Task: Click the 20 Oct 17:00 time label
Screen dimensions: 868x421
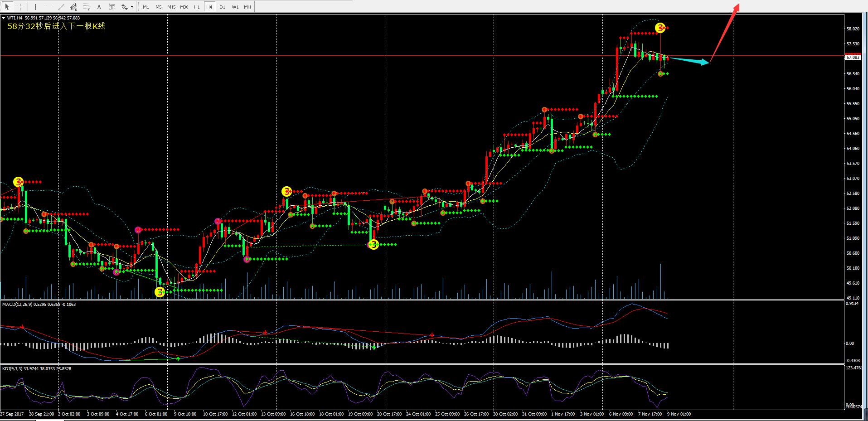Action: (389, 414)
